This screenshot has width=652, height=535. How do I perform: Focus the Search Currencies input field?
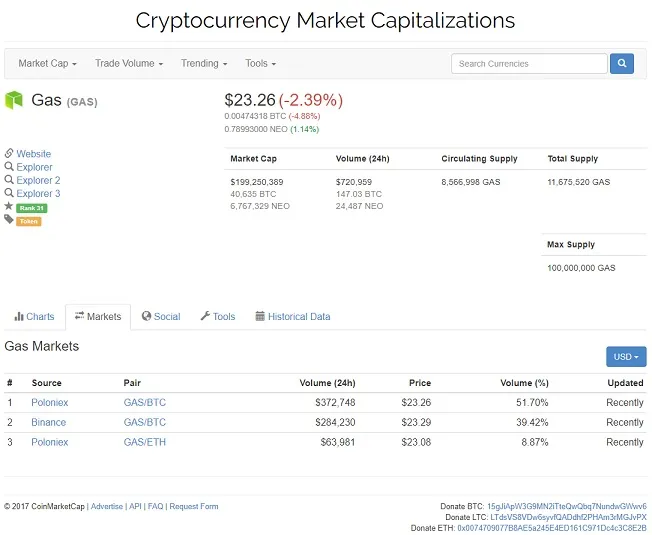529,64
